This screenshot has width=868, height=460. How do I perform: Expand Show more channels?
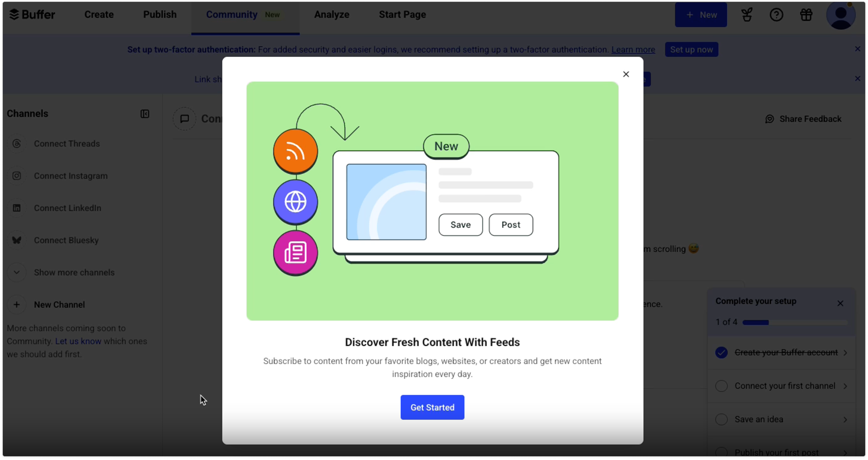coord(17,273)
